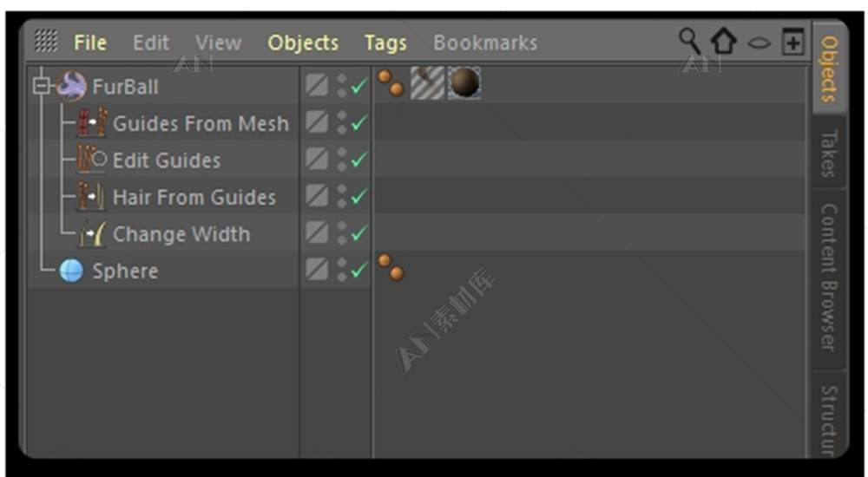This screenshot has height=477, width=868.
Task: Click the new panel plus icon
Action: 792,42
